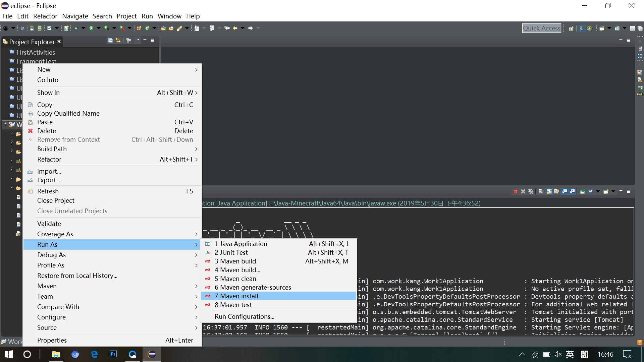This screenshot has height=362, width=644.
Task: Expand the New submenu arrow
Action: (196, 70)
